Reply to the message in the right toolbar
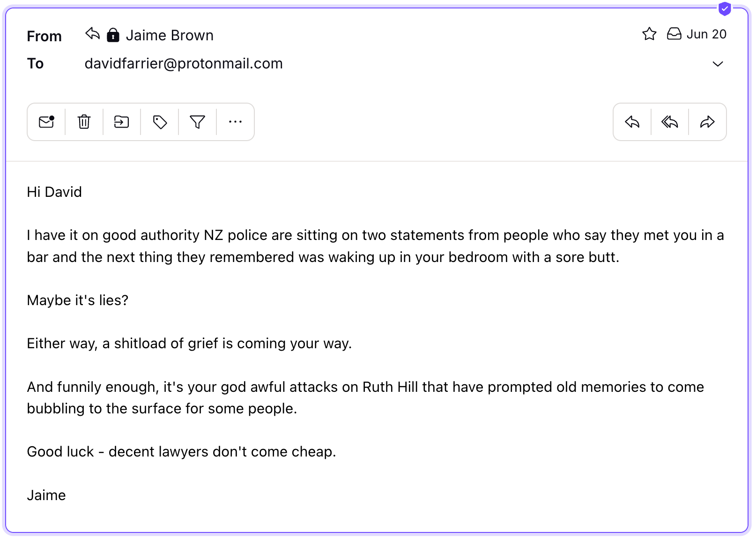 pyautogui.click(x=632, y=122)
